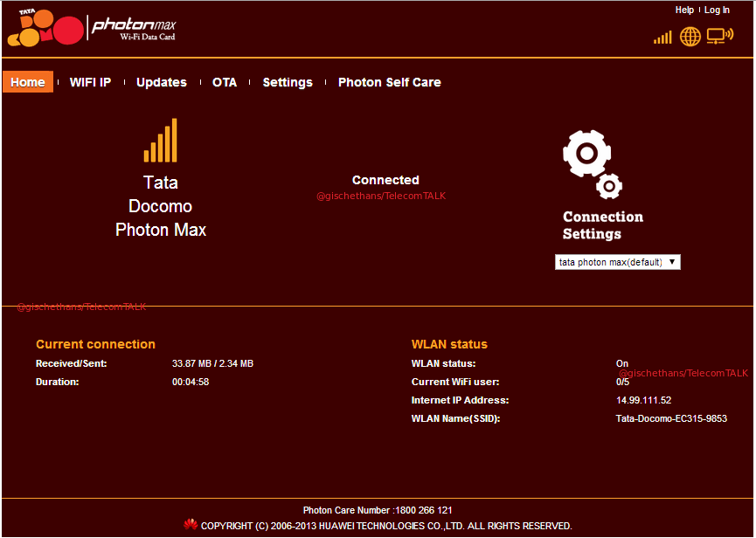Click the Received/Sent label
The width and height of the screenshot is (756, 538).
pos(72,363)
